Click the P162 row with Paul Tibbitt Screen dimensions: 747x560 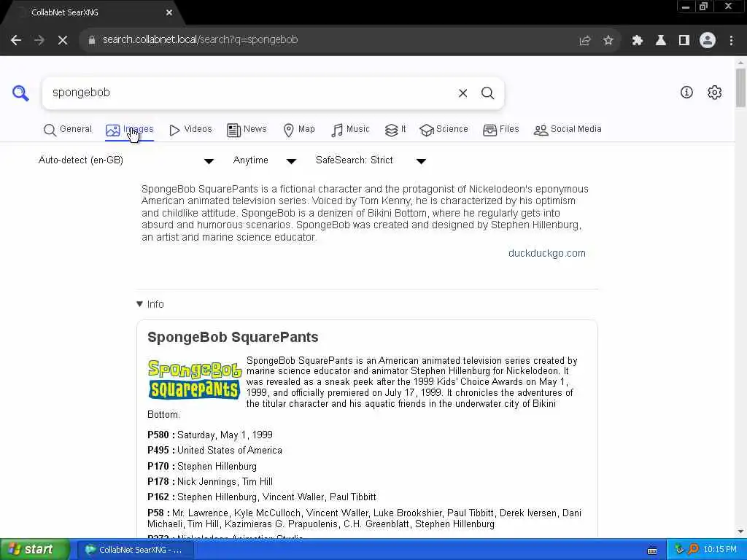tap(262, 497)
